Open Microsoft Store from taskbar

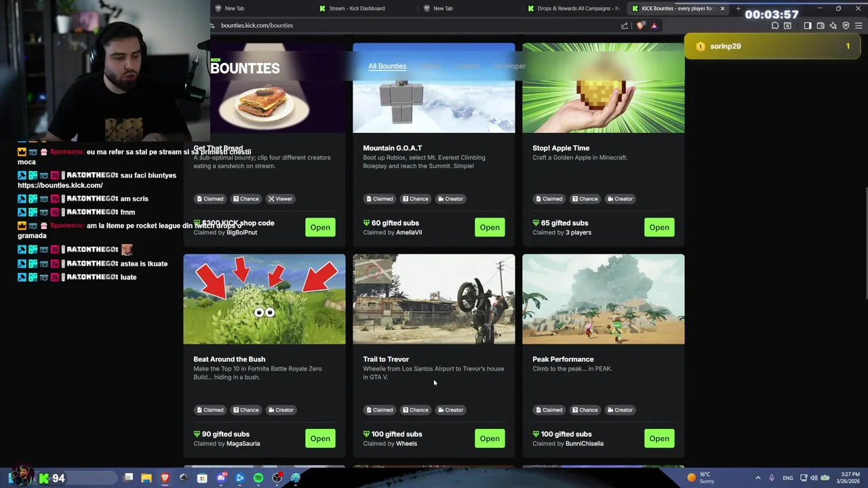click(202, 478)
